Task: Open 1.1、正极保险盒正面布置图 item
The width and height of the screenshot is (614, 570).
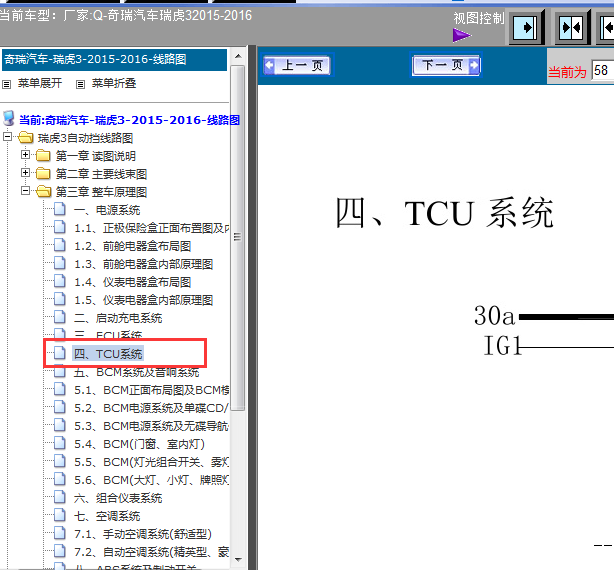Action: [x=152, y=228]
